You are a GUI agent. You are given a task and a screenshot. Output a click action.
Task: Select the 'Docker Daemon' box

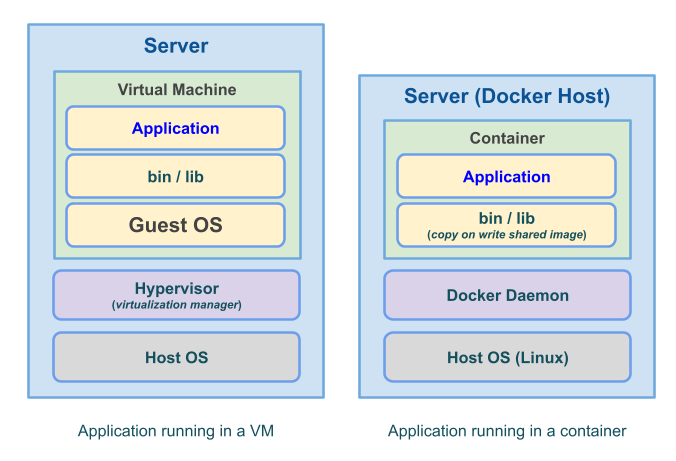pos(507,295)
